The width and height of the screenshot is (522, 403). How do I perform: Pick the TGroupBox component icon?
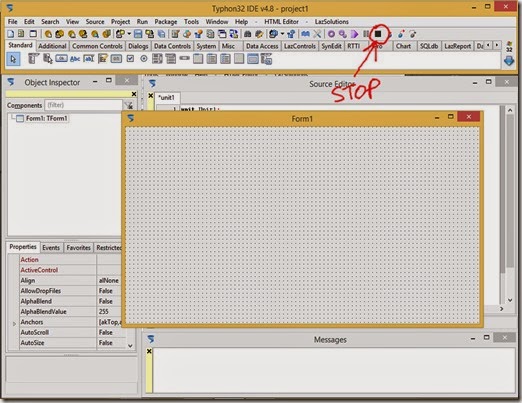click(198, 59)
